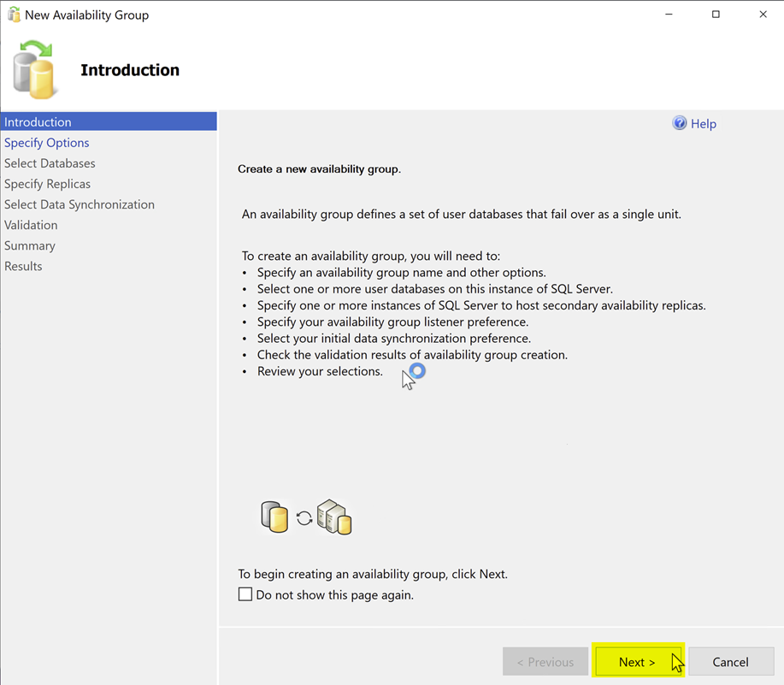
Task: Click 'Review your selections.' bullet text
Action: tap(320, 371)
